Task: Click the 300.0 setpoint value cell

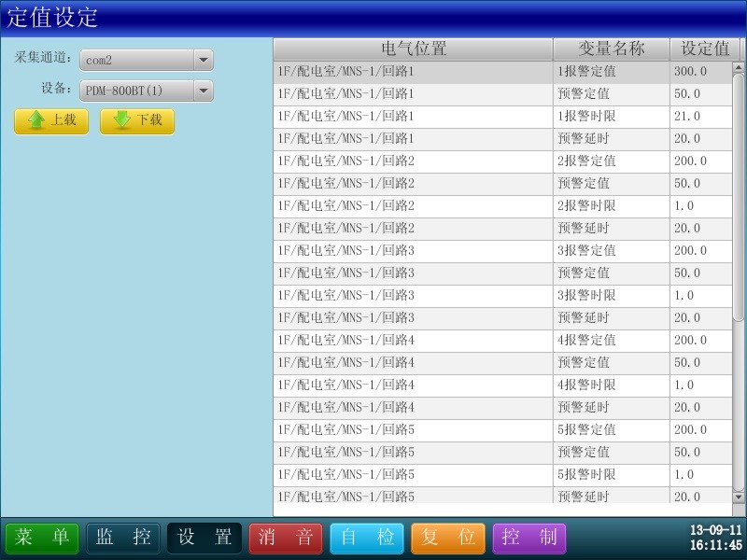Action: (703, 71)
